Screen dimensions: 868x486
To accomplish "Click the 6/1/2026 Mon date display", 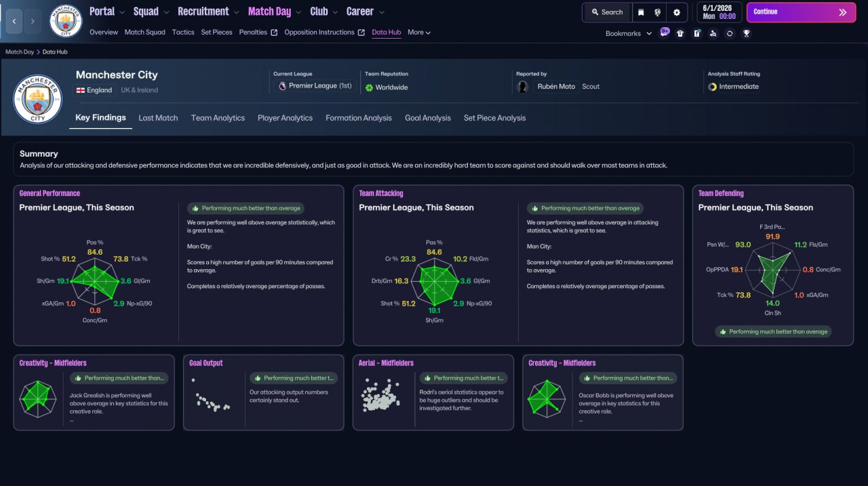I will coord(719,12).
